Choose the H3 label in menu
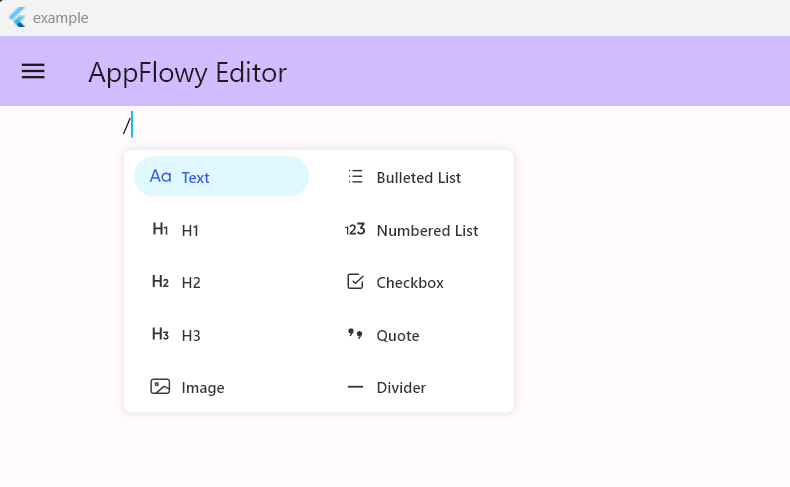Viewport: 790px width, 487px height. tap(191, 336)
